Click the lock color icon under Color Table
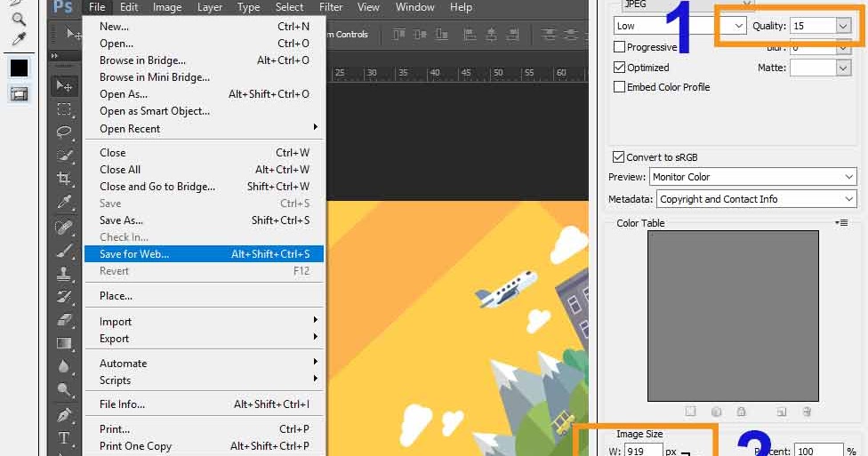Viewport: 868px width, 456px height. (x=741, y=412)
